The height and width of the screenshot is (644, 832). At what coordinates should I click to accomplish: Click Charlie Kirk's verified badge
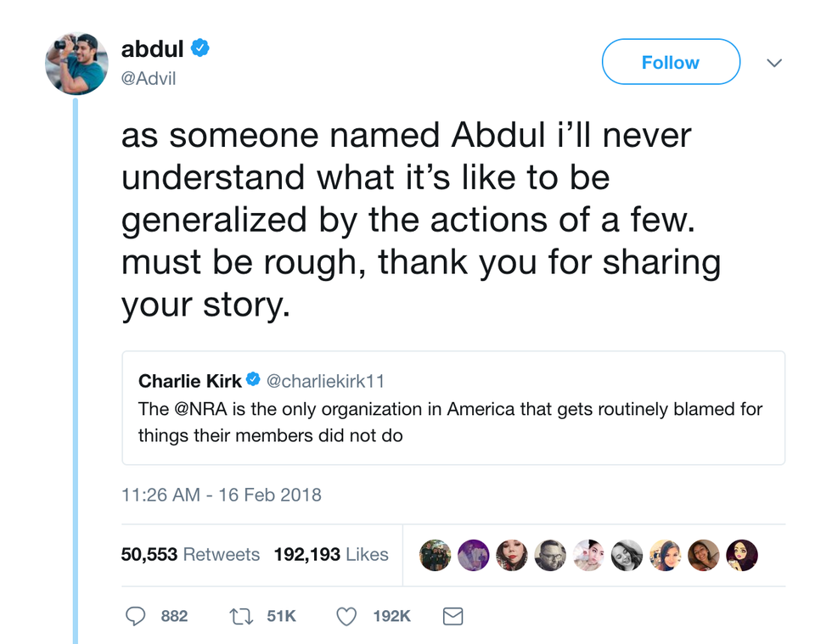pyautogui.click(x=254, y=381)
